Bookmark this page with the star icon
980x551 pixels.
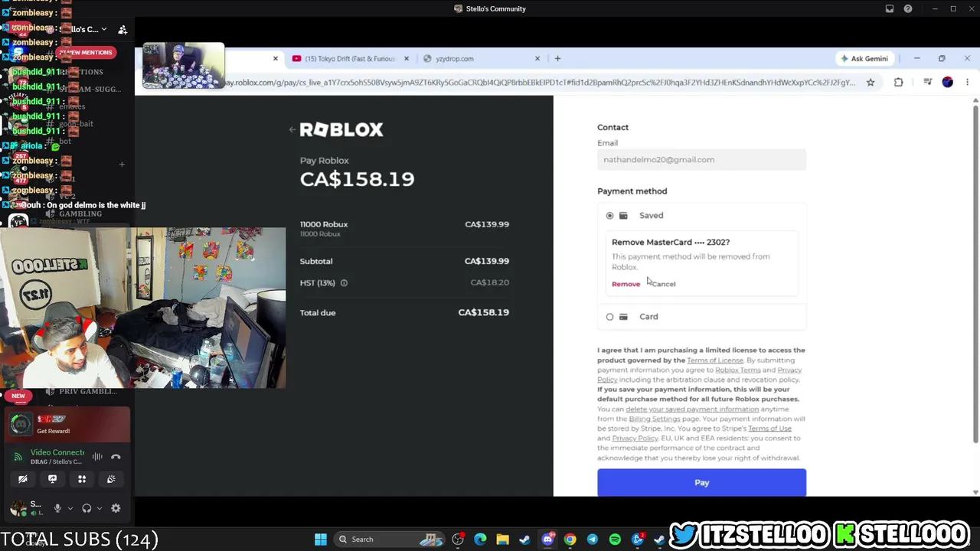click(x=871, y=82)
